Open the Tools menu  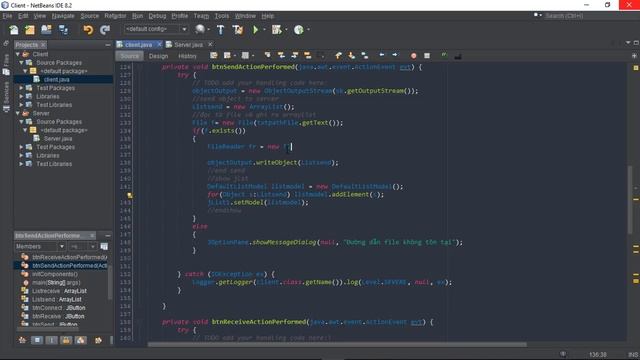click(222, 16)
